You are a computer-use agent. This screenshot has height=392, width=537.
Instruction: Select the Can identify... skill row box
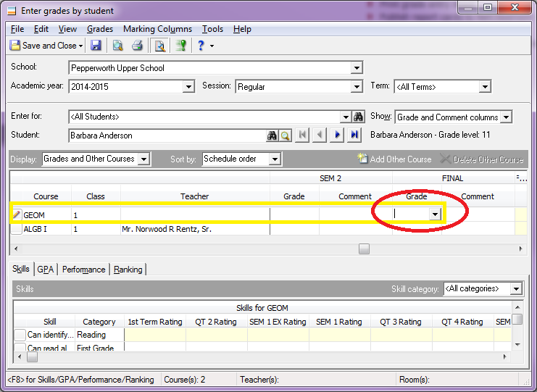click(x=20, y=335)
